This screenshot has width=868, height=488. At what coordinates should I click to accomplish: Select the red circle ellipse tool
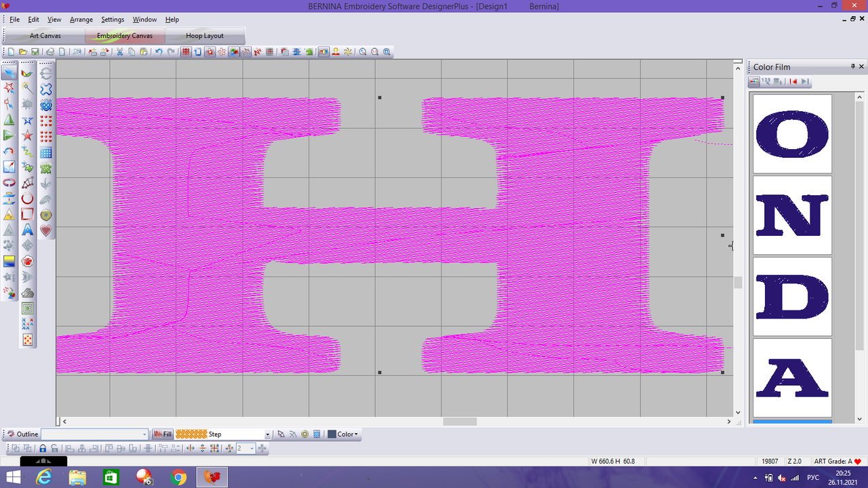[x=27, y=199]
